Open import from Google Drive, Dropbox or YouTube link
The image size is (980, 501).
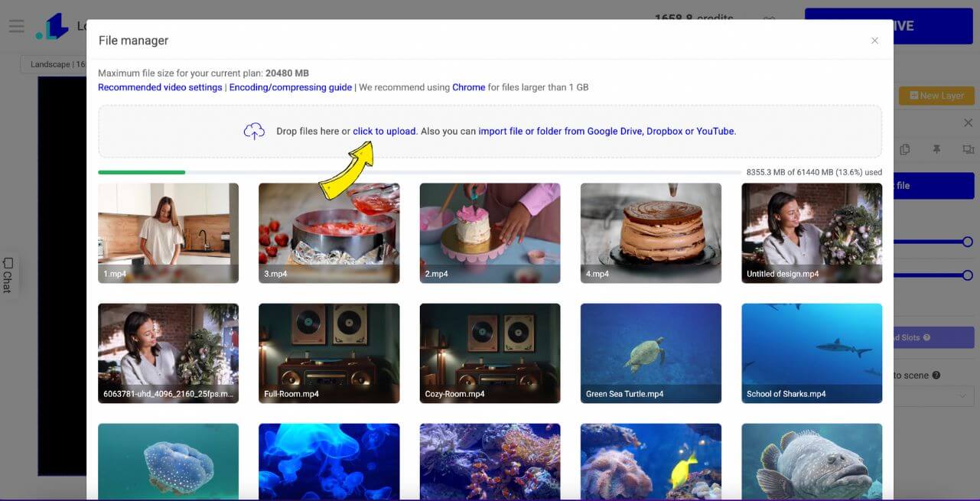click(607, 132)
